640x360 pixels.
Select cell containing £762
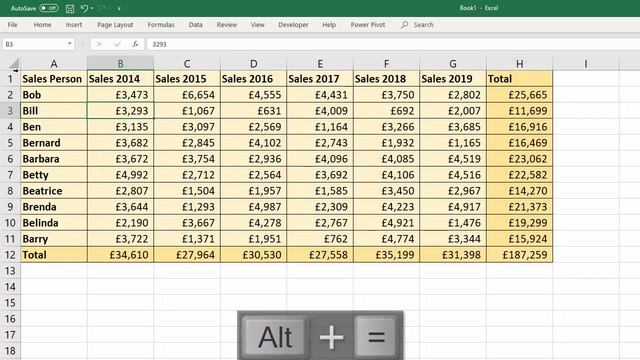320,239
